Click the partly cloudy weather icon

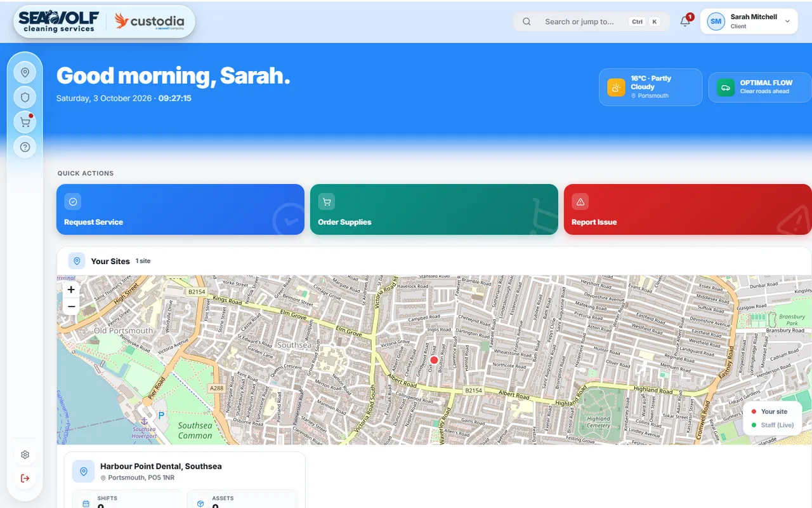(x=616, y=87)
